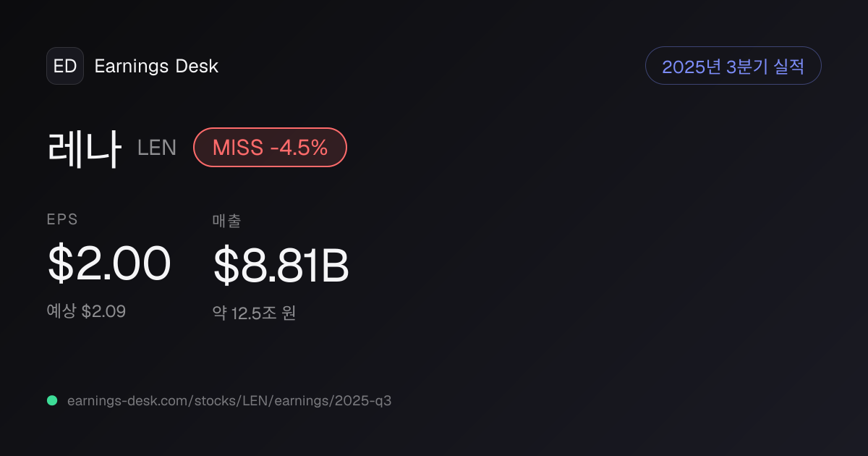Viewport: 868px width, 456px height.
Task: Click the 레나 company name
Action: click(x=84, y=148)
